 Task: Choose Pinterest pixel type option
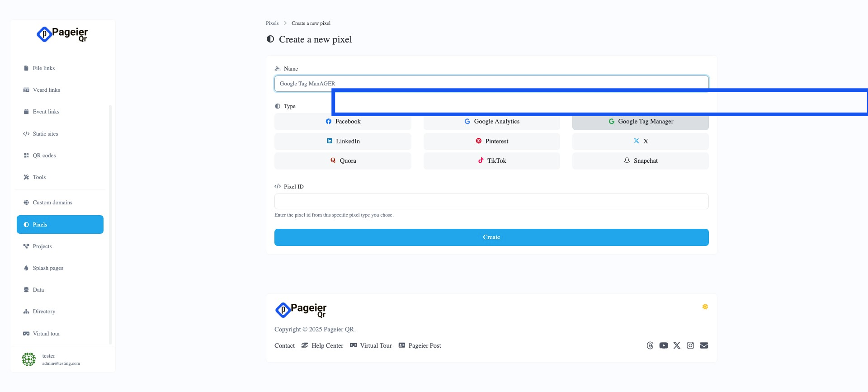491,142
